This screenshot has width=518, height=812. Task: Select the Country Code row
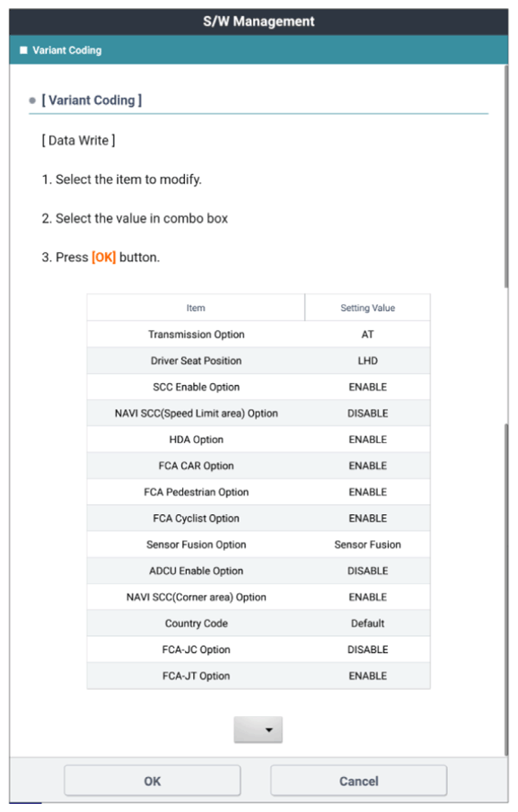coord(259,623)
